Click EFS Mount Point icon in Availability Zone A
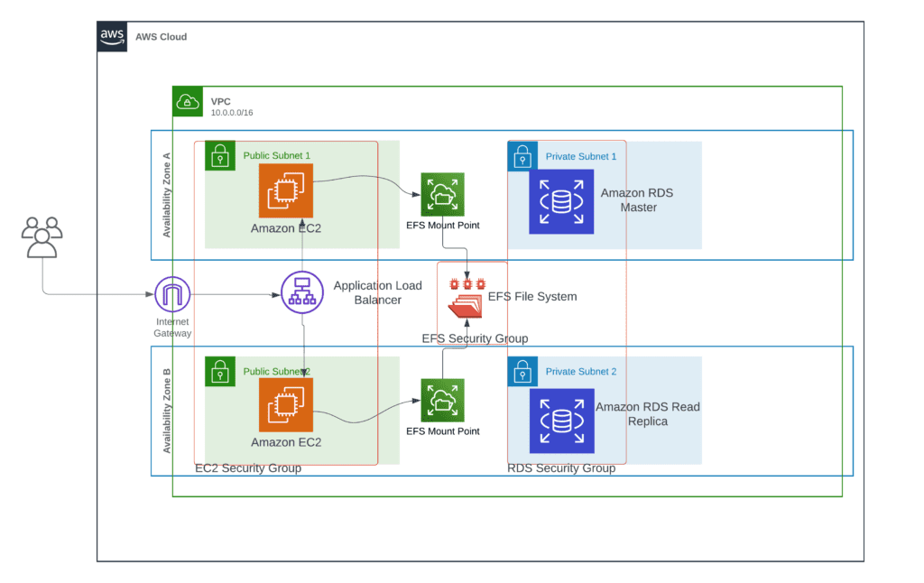The image size is (924, 583). pos(442,195)
